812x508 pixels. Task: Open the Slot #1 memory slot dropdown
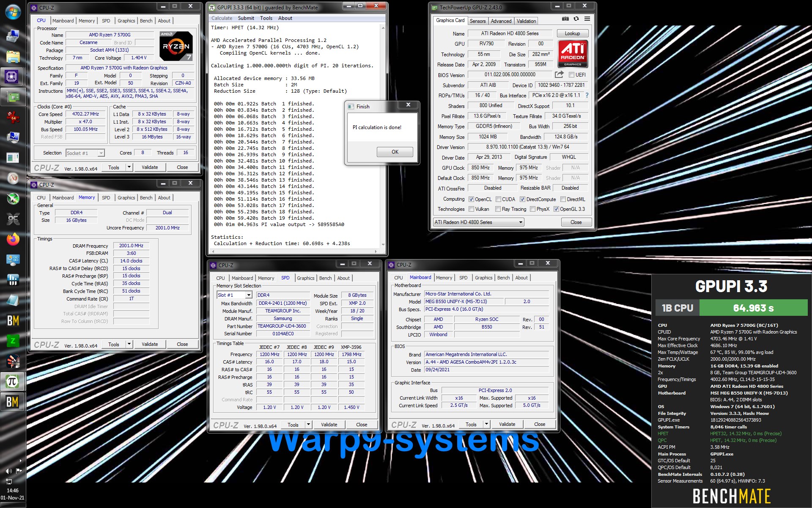click(x=234, y=295)
